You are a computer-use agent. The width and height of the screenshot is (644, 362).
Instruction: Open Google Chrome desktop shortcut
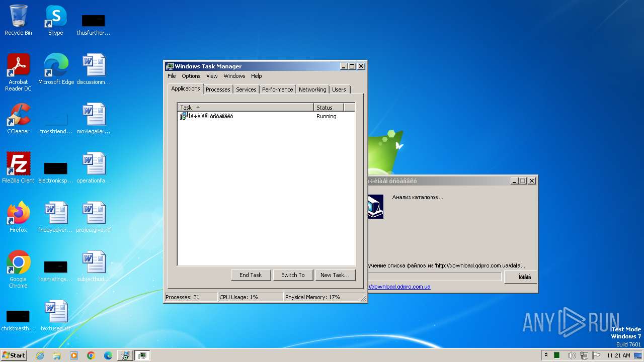[18, 269]
